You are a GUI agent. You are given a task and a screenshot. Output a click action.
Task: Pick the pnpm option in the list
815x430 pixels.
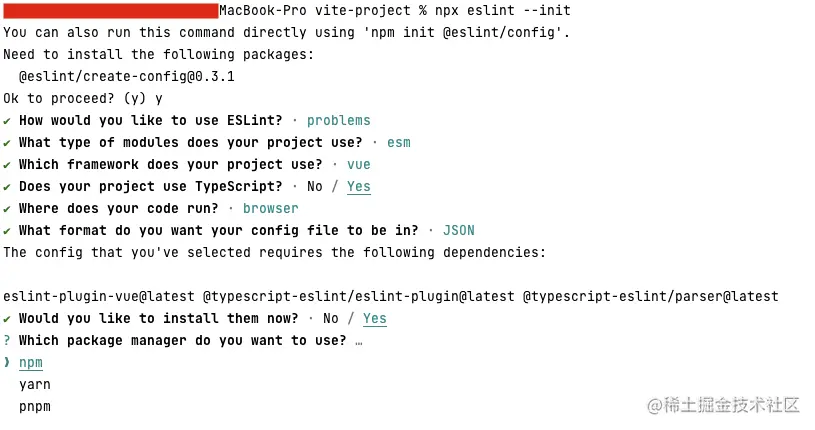coord(35,407)
